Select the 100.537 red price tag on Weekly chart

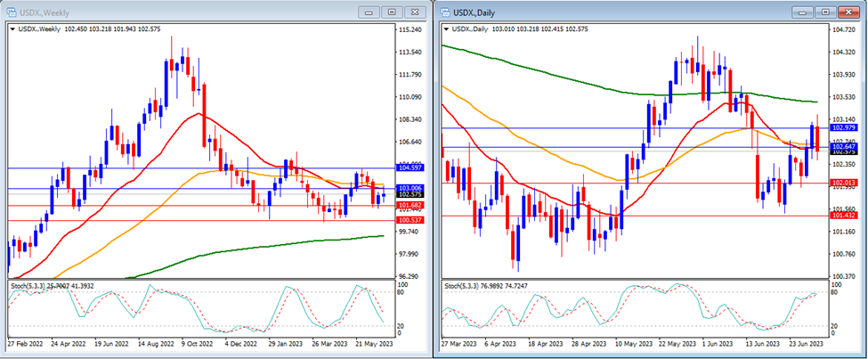411,220
